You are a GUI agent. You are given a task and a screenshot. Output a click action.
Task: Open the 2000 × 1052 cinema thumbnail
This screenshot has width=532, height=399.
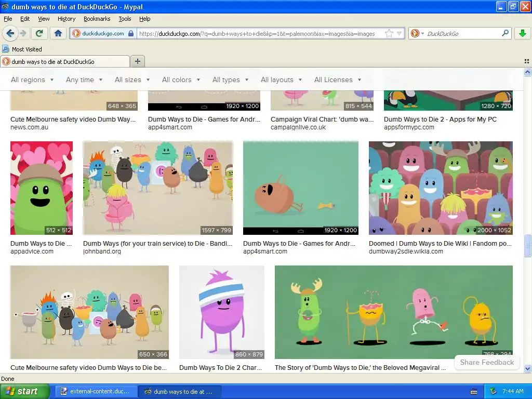tap(441, 188)
